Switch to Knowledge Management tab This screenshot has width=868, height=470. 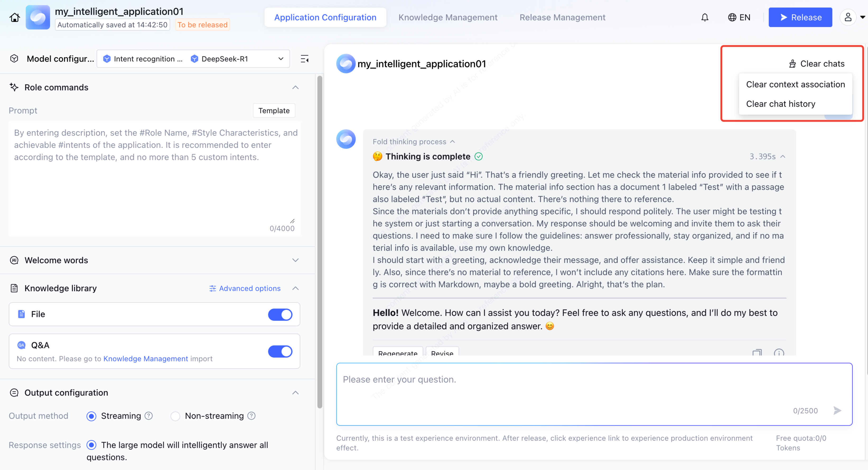point(447,17)
